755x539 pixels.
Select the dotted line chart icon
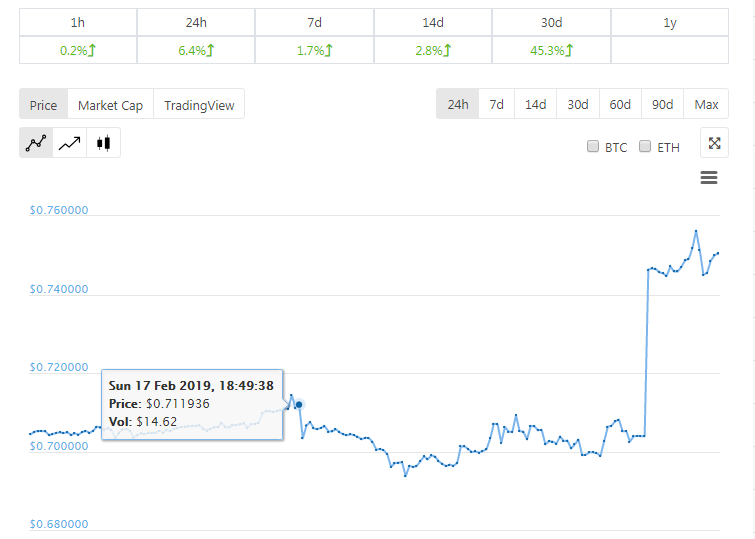pyautogui.click(x=36, y=143)
